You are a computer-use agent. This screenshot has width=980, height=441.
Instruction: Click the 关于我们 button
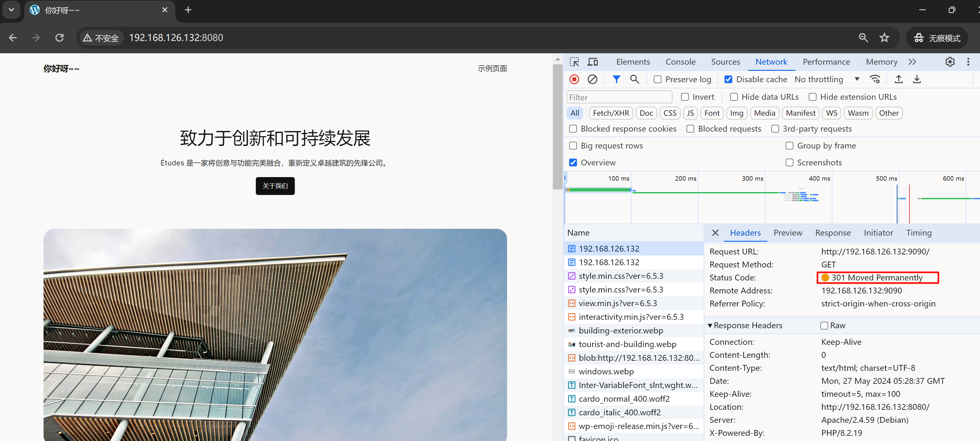click(x=275, y=186)
